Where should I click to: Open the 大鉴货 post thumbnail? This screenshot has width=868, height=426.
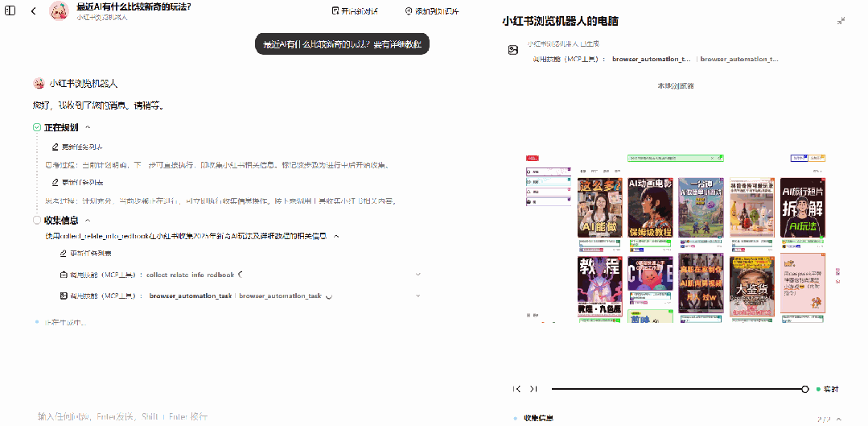point(751,286)
